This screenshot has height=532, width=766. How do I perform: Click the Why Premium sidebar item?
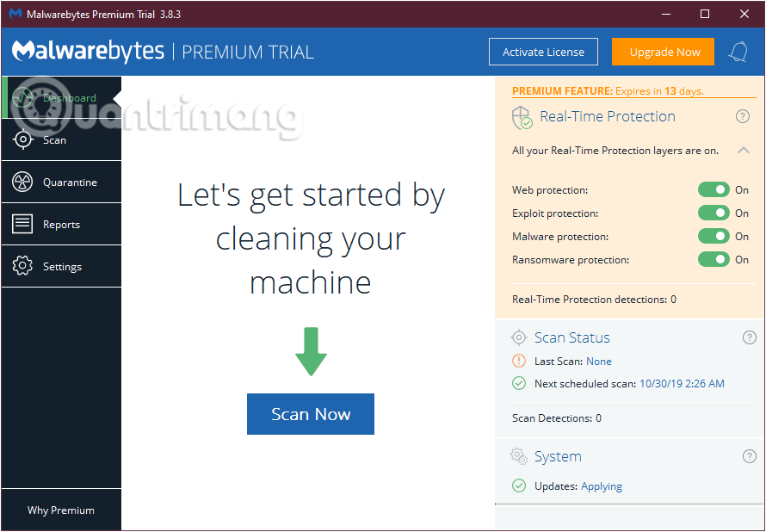[x=61, y=510]
